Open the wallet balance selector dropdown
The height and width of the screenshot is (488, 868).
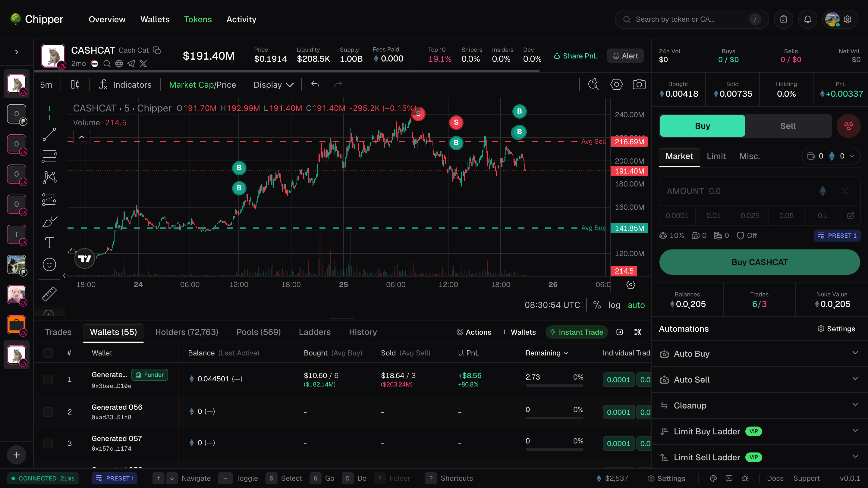[x=831, y=156]
